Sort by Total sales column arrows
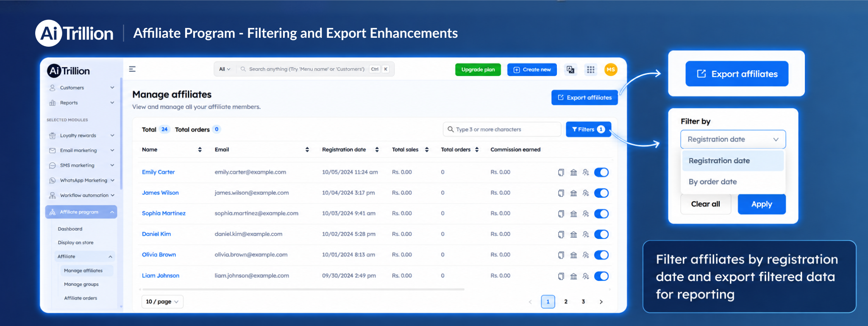Image resolution: width=868 pixels, height=326 pixels. point(427,149)
